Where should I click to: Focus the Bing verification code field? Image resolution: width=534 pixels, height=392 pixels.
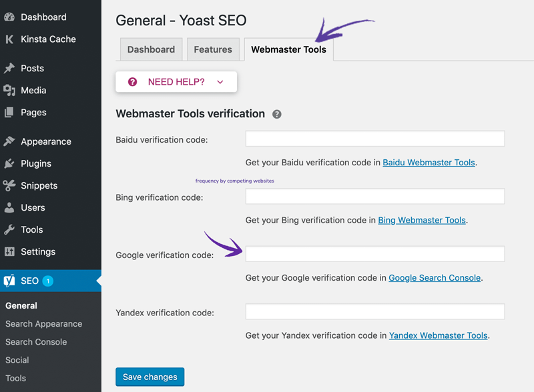coord(375,197)
